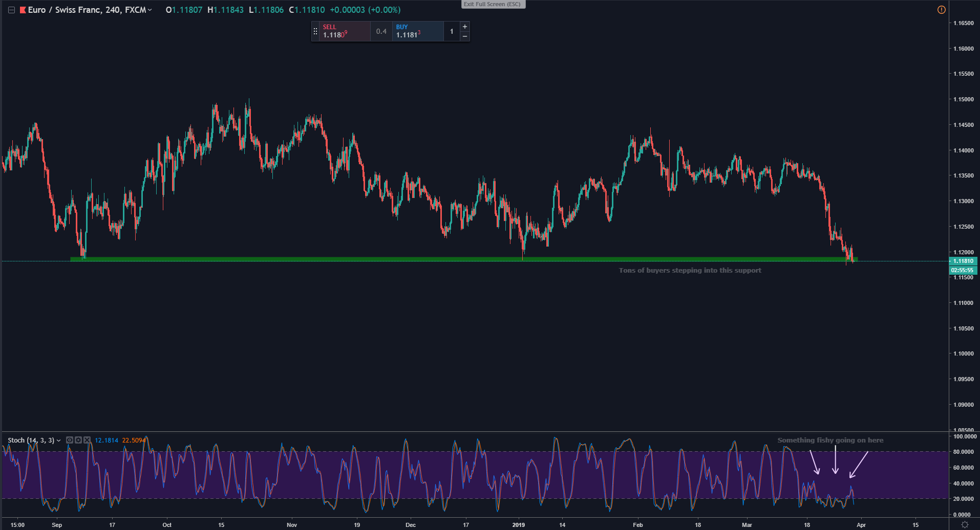Click the 1.09000 price axis label

click(x=963, y=405)
